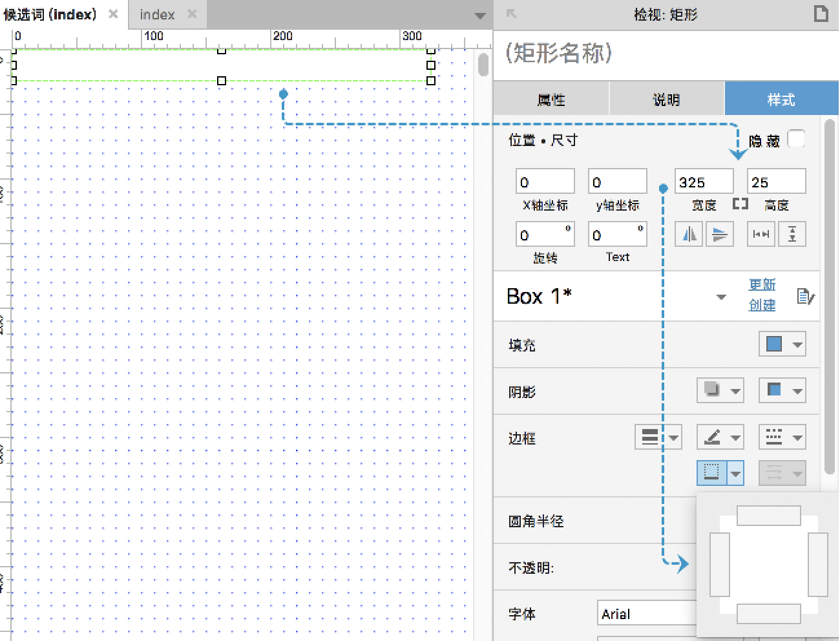
Task: Open the inner shadow button
Action: (x=774, y=390)
